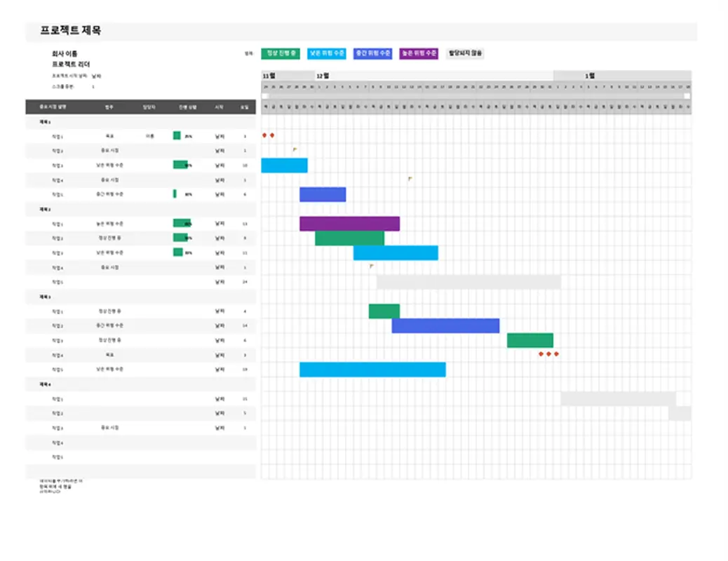728x561 pixels.
Task: Click the 12월 month label
Action: (323, 76)
